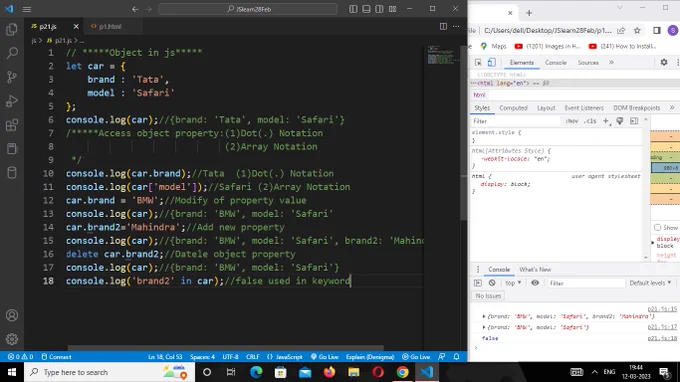The image size is (680, 382).
Task: Click the Windows Start button
Action: coord(12,372)
